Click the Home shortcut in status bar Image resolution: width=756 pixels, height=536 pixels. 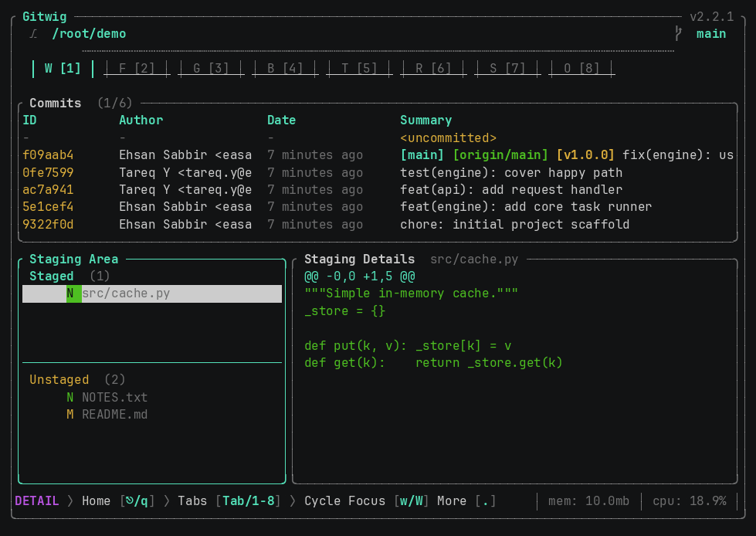click(x=118, y=501)
